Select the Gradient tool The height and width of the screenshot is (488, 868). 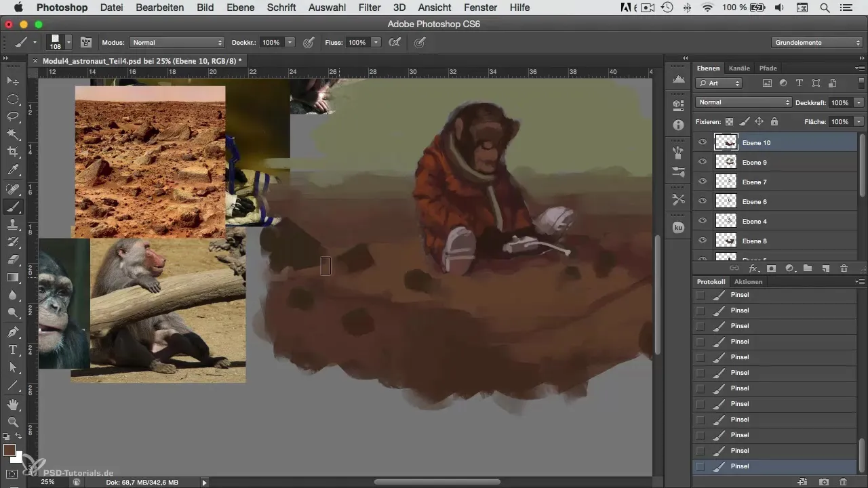click(x=13, y=277)
